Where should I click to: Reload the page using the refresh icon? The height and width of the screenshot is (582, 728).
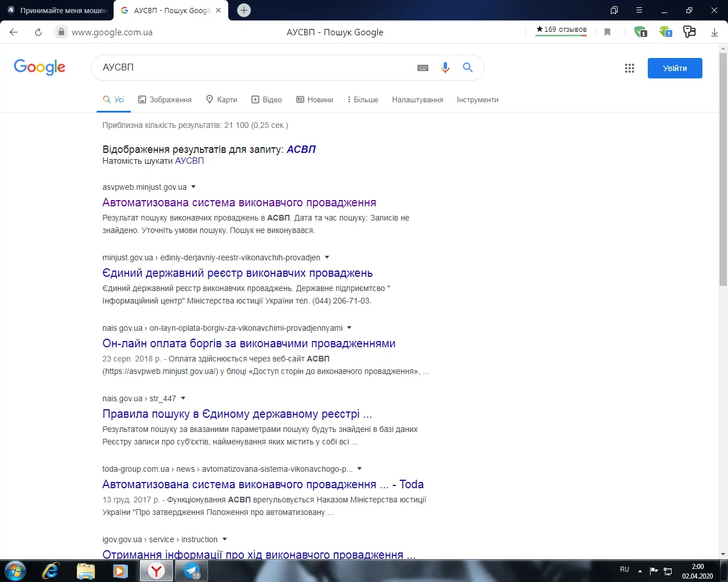38,32
